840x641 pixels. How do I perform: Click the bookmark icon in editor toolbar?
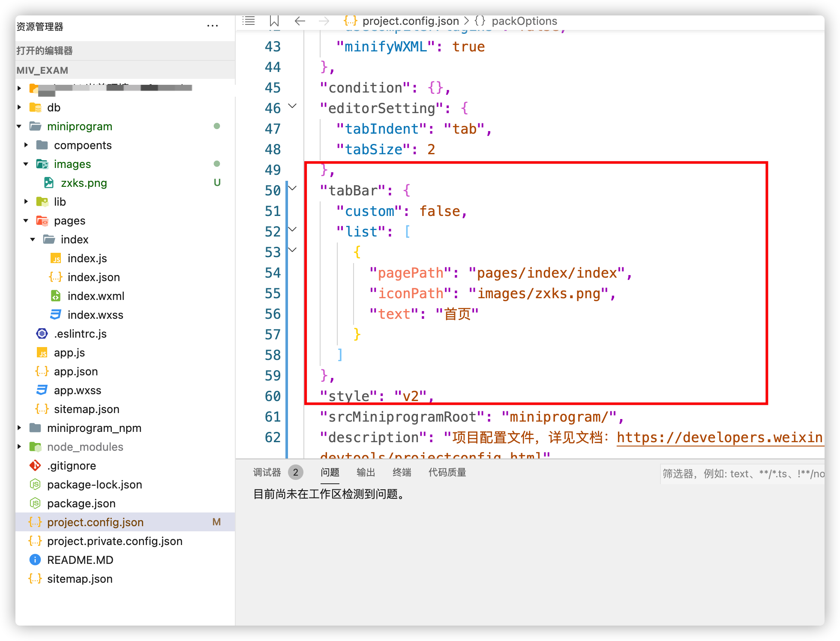pyautogui.click(x=274, y=21)
